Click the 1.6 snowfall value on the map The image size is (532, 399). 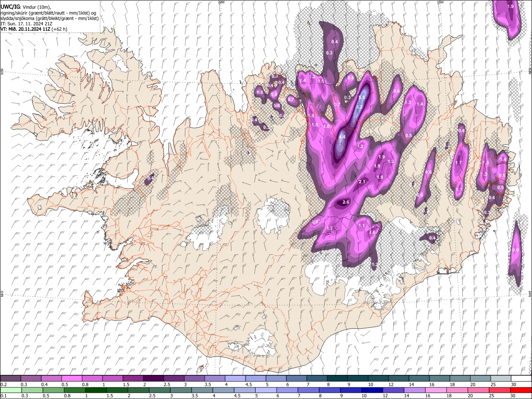coord(372,232)
